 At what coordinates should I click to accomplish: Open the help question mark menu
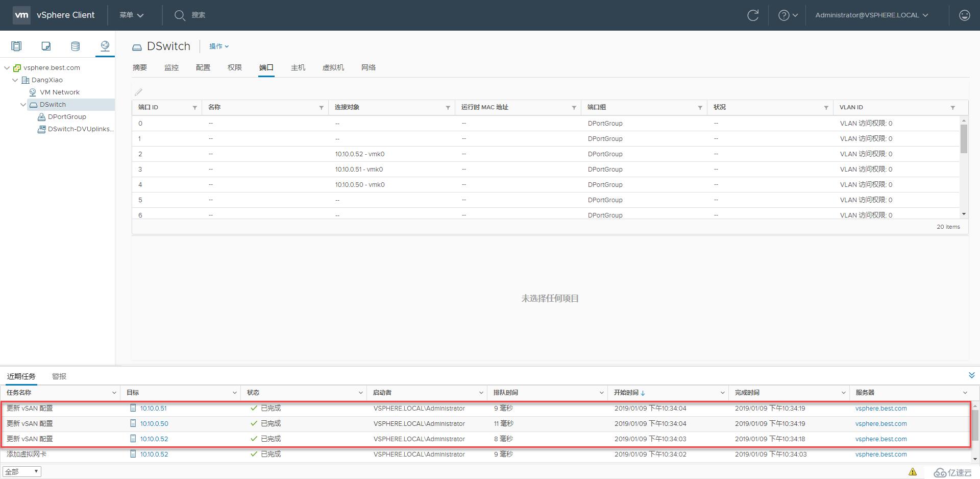click(x=788, y=15)
